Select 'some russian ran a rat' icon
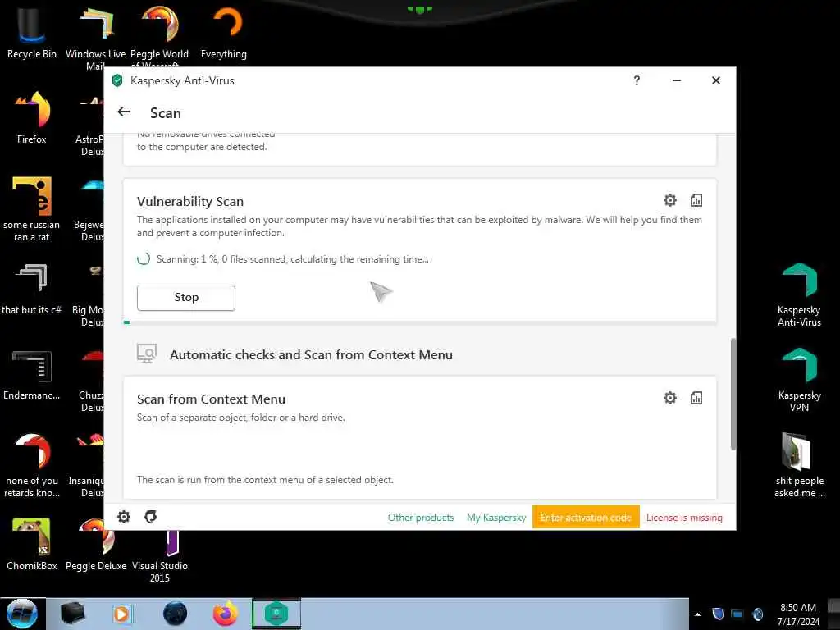Screen dimensions: 840x630 (32, 209)
